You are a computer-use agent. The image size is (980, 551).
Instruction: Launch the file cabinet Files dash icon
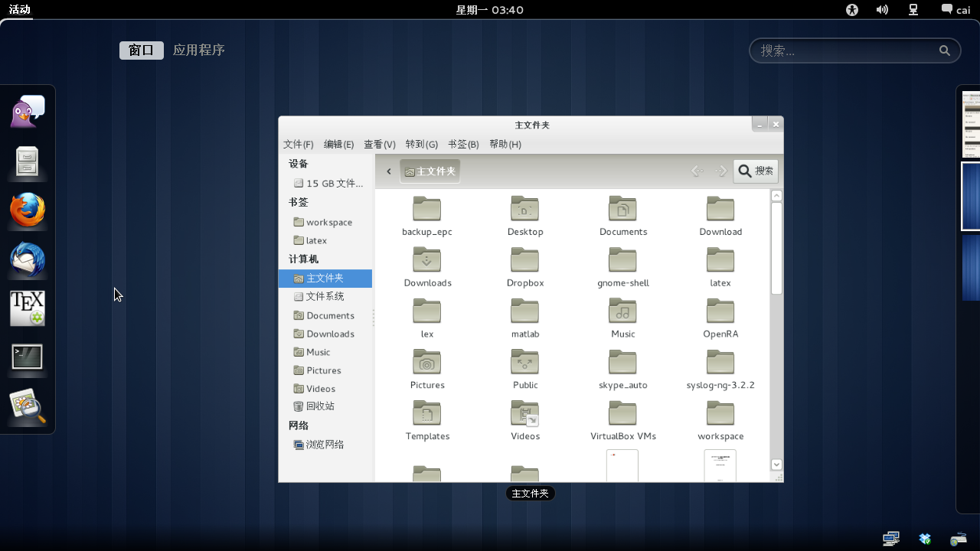(28, 161)
